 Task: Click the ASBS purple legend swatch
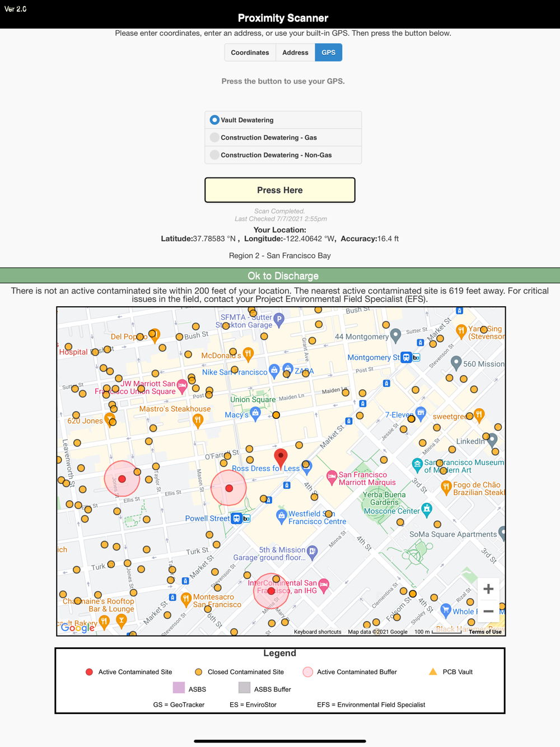(179, 688)
